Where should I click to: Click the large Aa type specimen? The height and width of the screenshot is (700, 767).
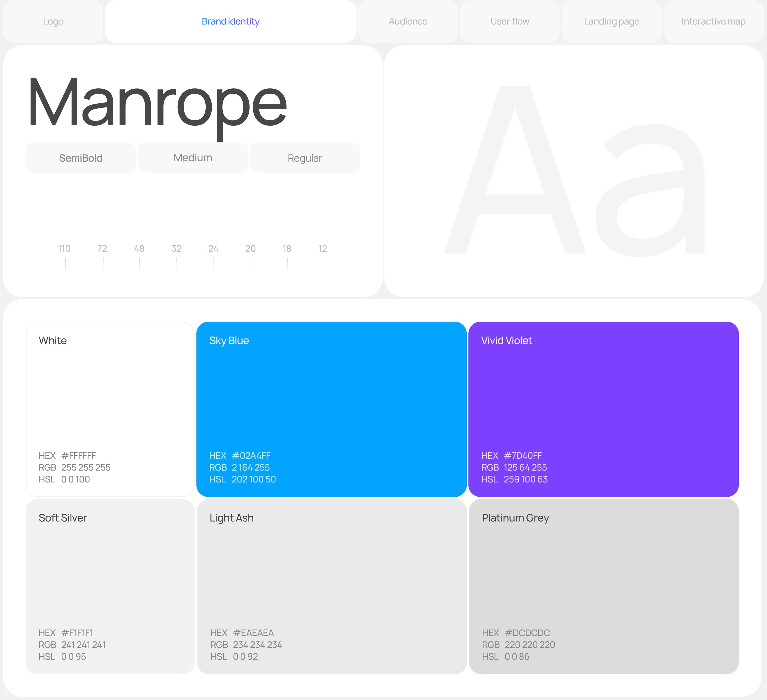pyautogui.click(x=574, y=171)
